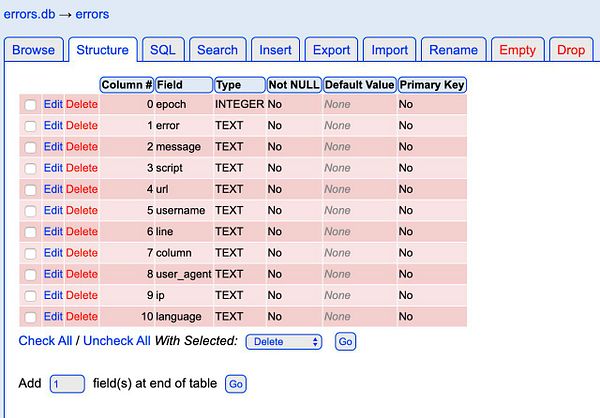Viewport: 600px width, 418px height.
Task: Open the SQL tab
Action: click(x=162, y=50)
